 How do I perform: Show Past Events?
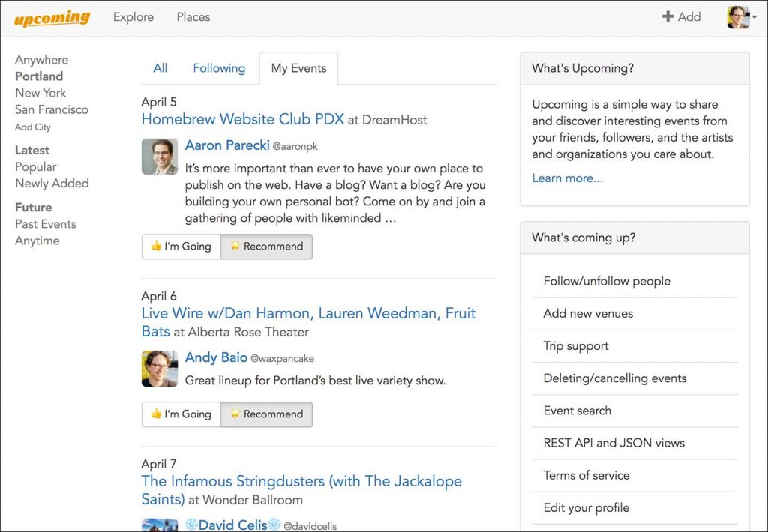click(46, 224)
